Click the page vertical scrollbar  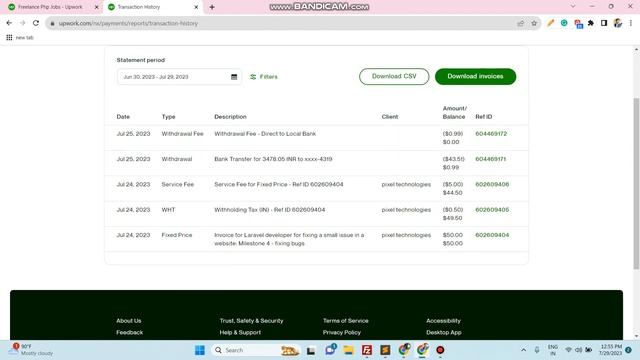636,184
